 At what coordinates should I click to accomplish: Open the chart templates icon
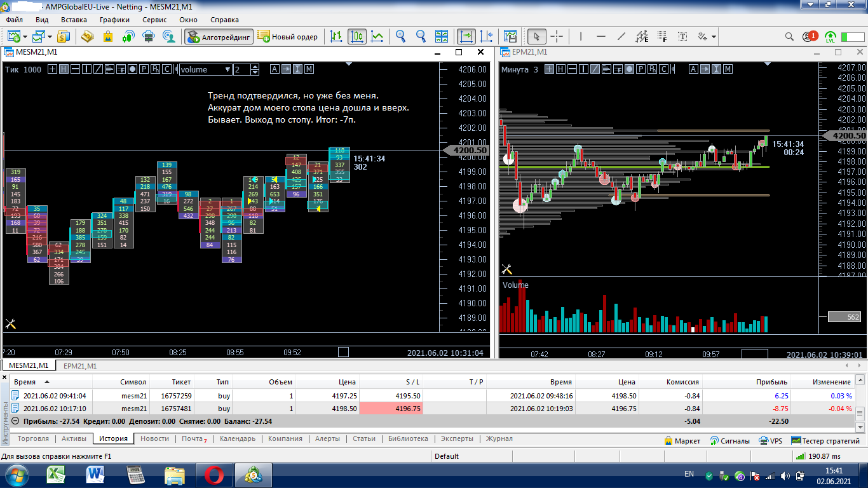pos(510,36)
